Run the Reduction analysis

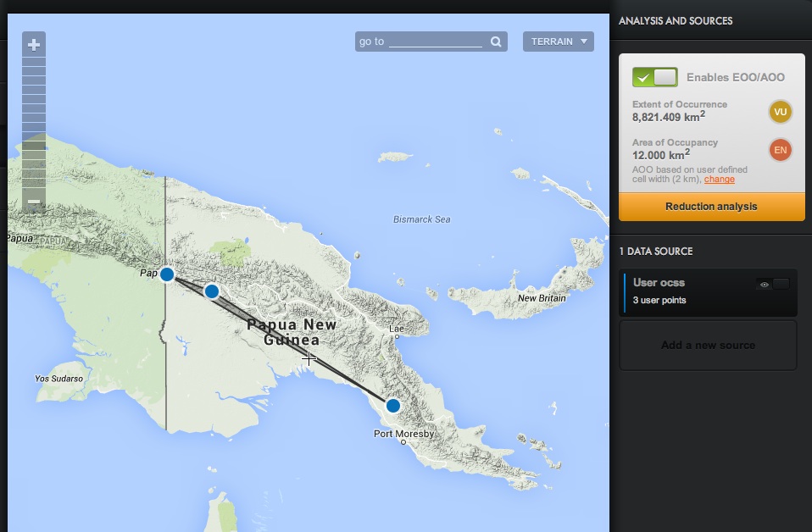(x=711, y=207)
